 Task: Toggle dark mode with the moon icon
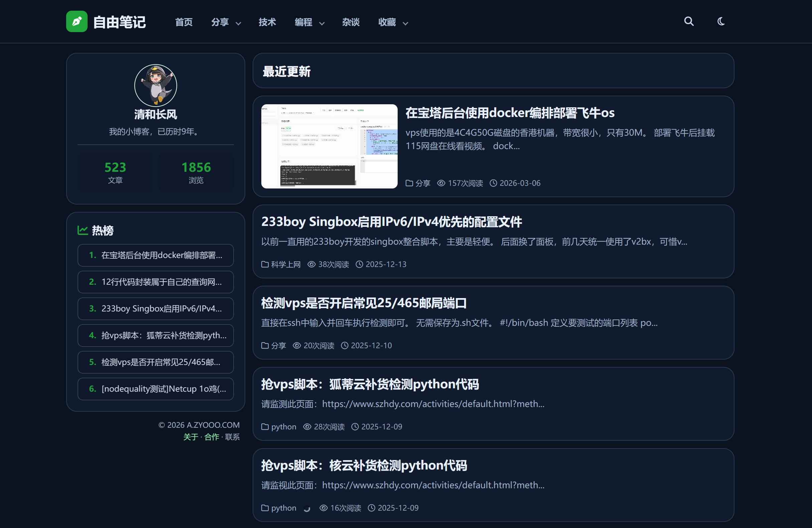coord(720,21)
